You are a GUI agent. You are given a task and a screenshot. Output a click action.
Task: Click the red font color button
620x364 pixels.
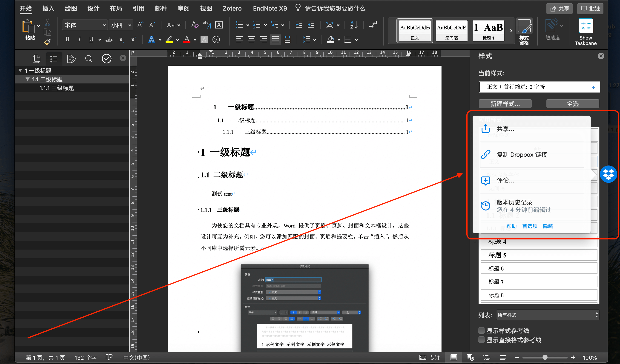[x=187, y=39]
